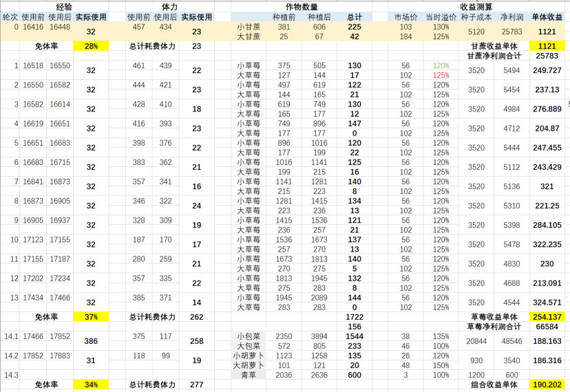This screenshot has width=570, height=392.
Task: Click the 总计 column header
Action: click(x=355, y=17)
